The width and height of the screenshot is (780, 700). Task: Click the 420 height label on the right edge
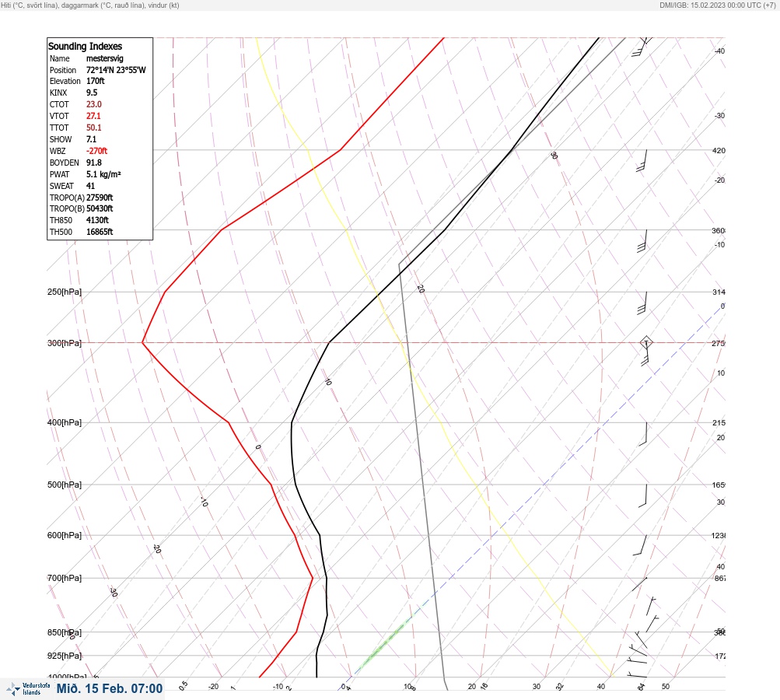pyautogui.click(x=719, y=150)
